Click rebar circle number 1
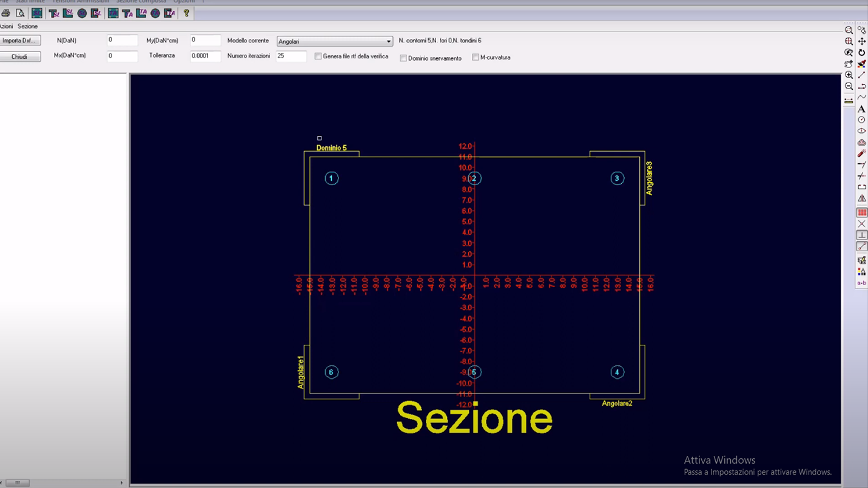The height and width of the screenshot is (488, 868). 331,178
